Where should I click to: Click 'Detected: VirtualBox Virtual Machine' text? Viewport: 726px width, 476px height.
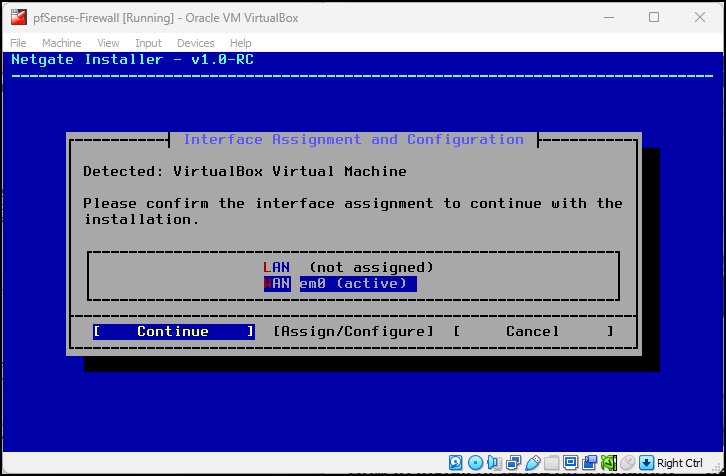point(245,171)
